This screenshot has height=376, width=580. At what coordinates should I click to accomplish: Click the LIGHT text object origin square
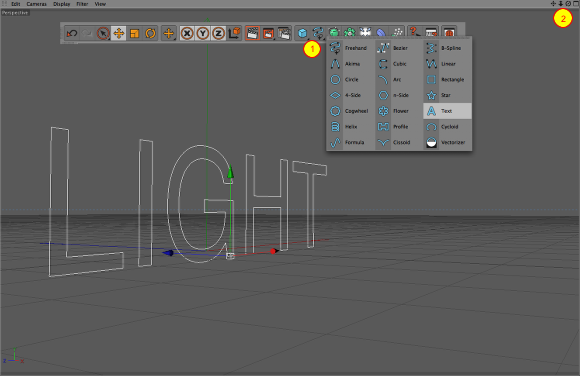(230, 256)
